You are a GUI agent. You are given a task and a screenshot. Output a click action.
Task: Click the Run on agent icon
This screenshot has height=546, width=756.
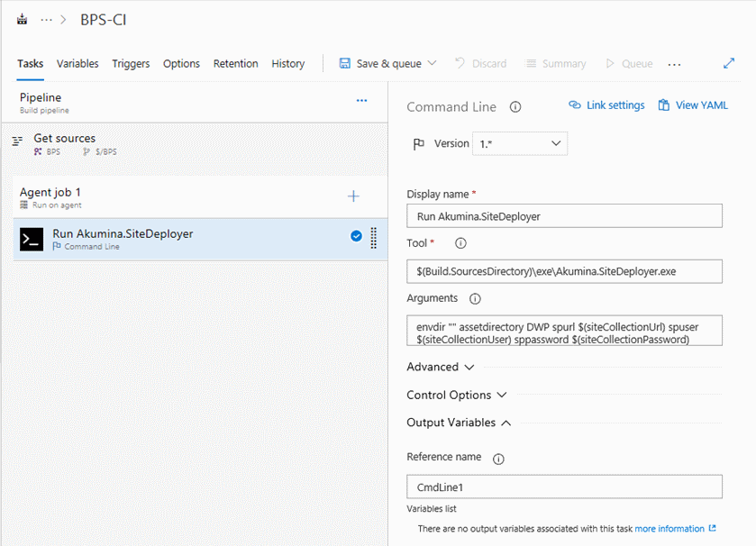tap(23, 205)
